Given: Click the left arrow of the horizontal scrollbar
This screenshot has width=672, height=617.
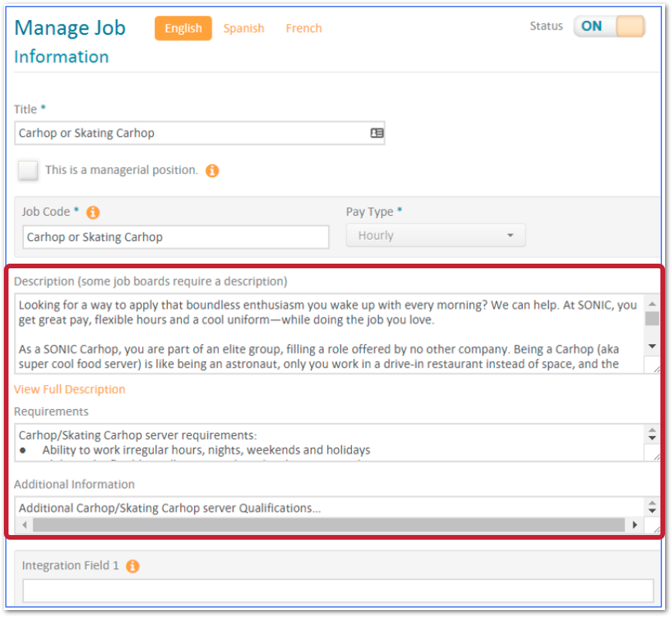Looking at the screenshot, I should [25, 525].
